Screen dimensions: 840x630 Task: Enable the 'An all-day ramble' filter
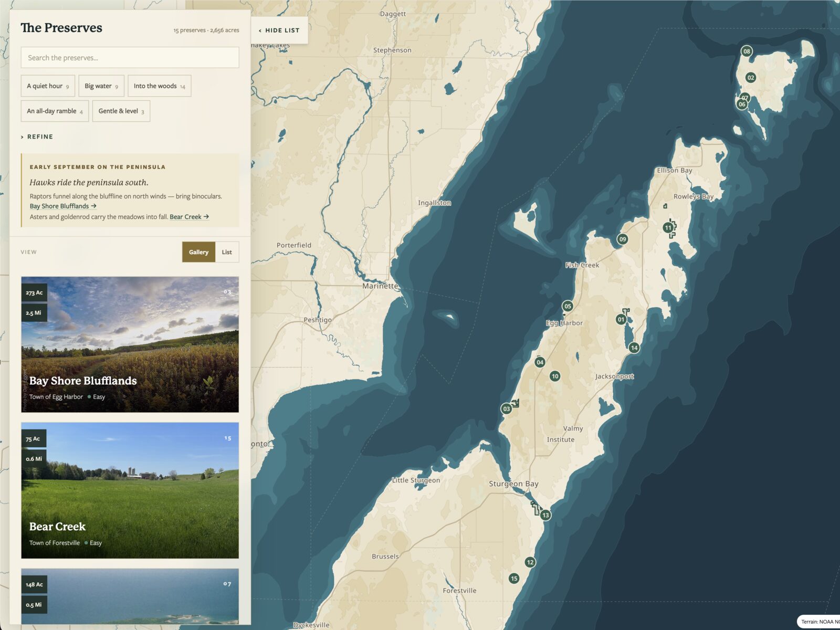(x=55, y=111)
